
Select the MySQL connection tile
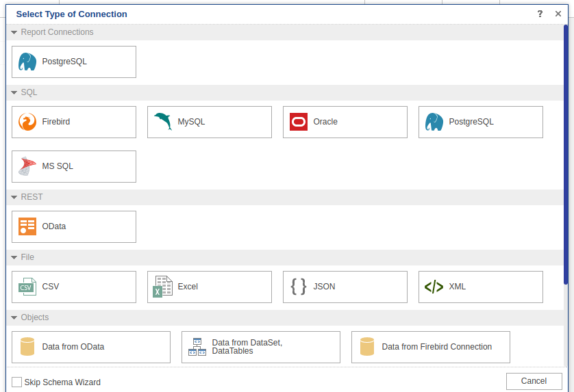[210, 122]
